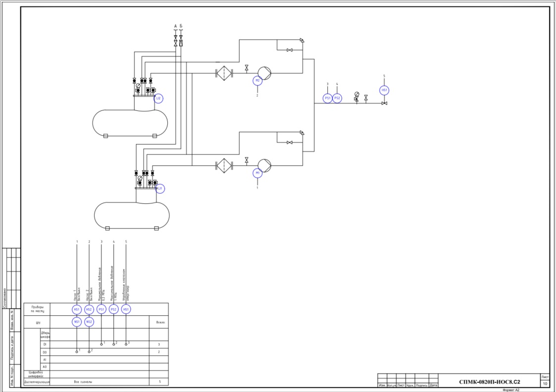Click bypass valve in upper pump return loop

click(289, 50)
